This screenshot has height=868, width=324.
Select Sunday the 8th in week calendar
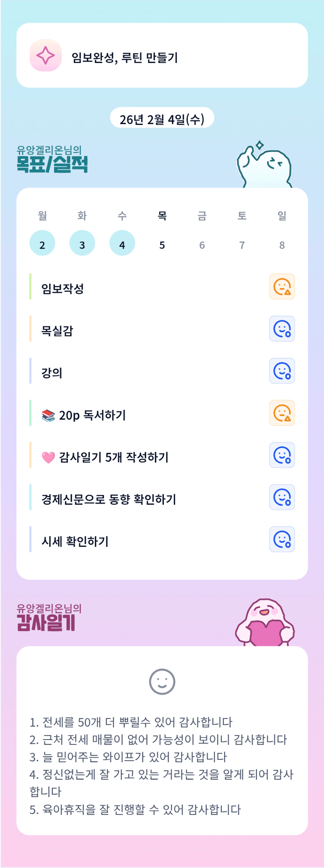coord(282,245)
